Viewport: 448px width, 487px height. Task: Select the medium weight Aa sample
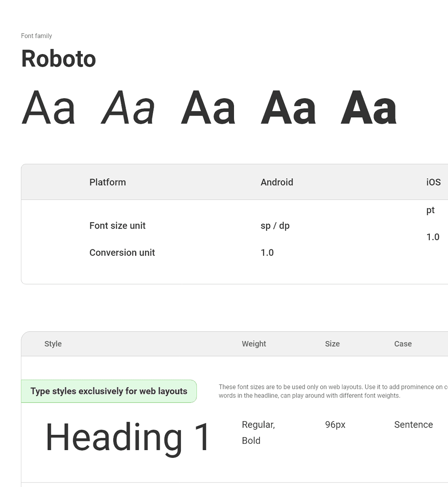pos(208,108)
